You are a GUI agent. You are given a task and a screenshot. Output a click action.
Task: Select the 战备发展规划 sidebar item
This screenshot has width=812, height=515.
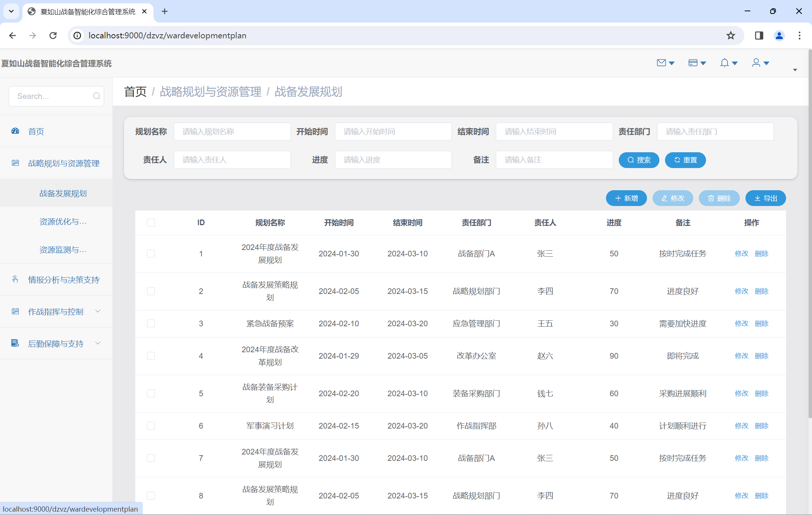click(x=63, y=193)
